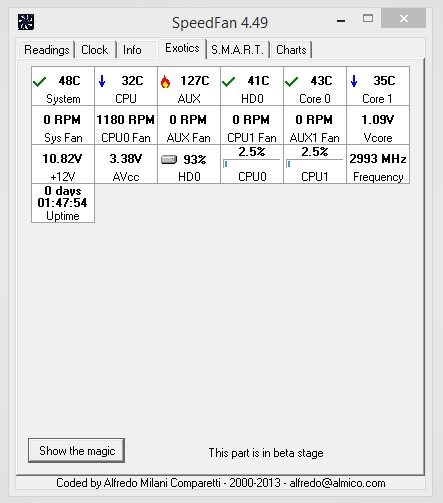Click the SpeedFan fan icon in title bar

click(26, 22)
